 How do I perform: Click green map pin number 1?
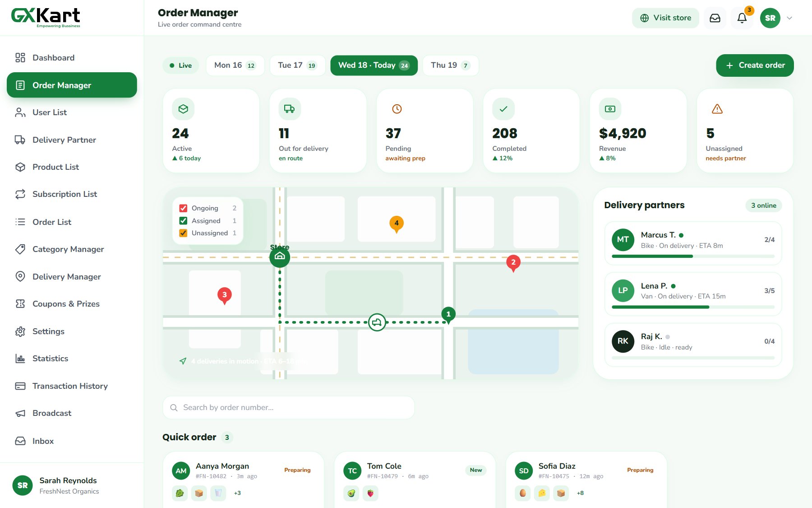click(x=448, y=315)
